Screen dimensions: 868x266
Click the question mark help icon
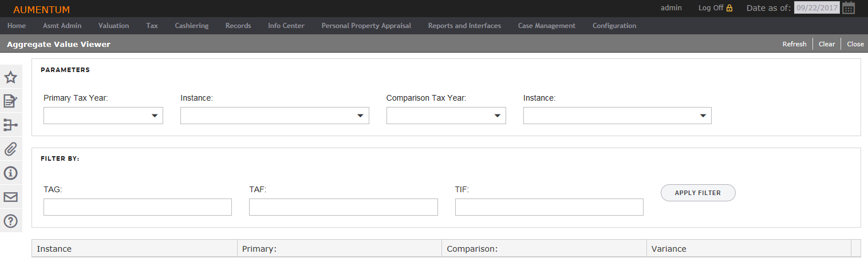pyautogui.click(x=11, y=221)
